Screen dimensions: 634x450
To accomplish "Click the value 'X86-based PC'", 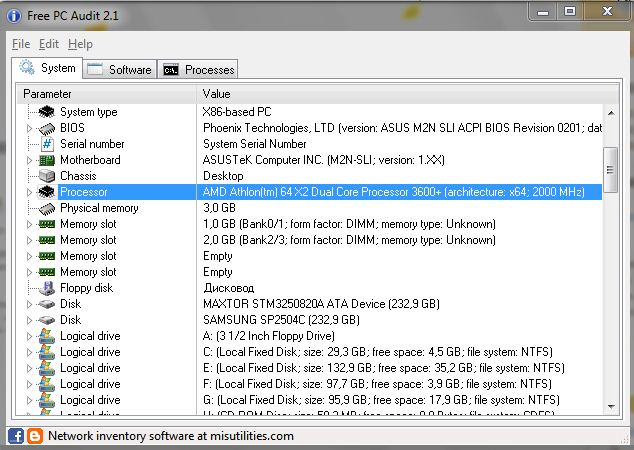I will tap(237, 112).
